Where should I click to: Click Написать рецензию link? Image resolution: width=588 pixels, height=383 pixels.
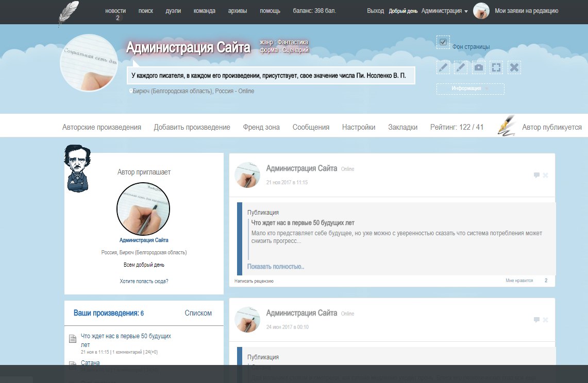click(x=254, y=281)
